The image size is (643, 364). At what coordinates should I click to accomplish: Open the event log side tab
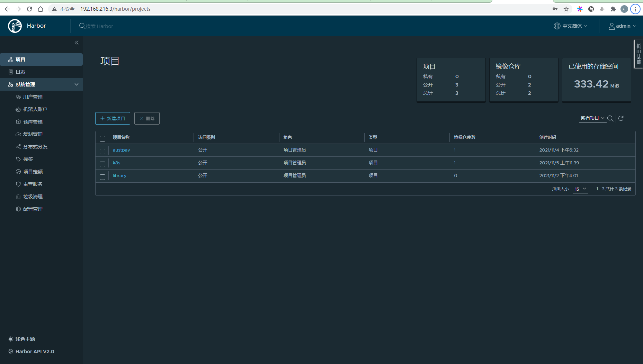pyautogui.click(x=638, y=54)
